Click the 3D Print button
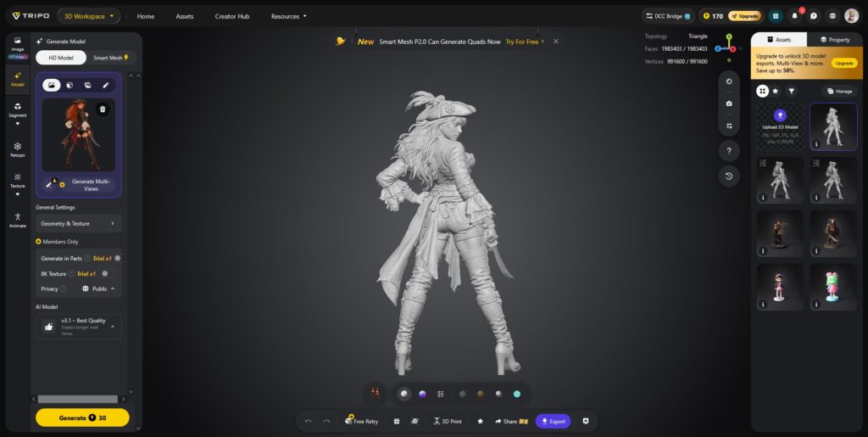This screenshot has height=437, width=868. coord(448,422)
